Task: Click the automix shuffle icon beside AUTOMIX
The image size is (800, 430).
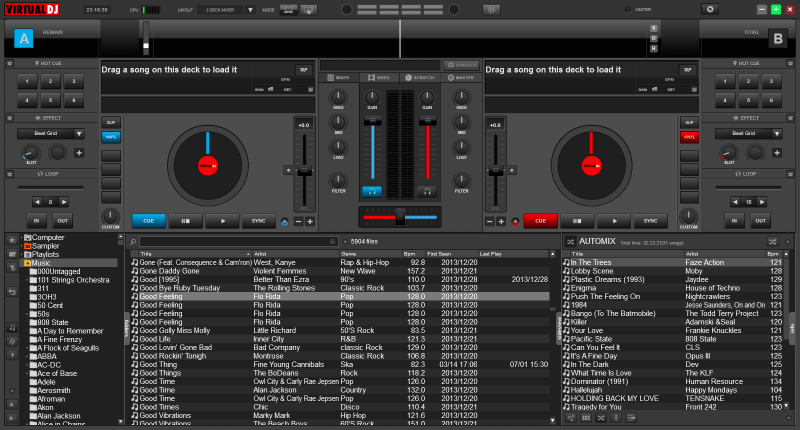Action: 570,241
